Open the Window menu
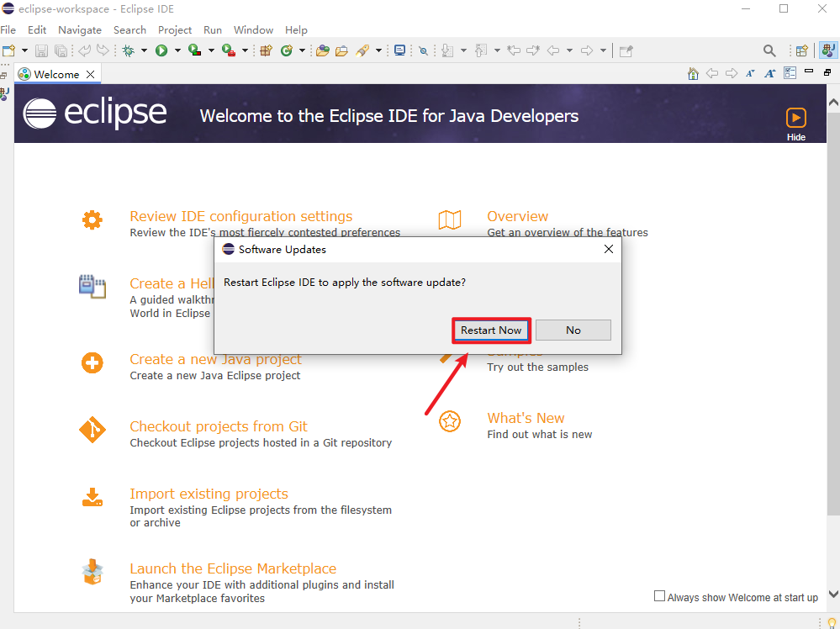840x629 pixels. pos(253,29)
